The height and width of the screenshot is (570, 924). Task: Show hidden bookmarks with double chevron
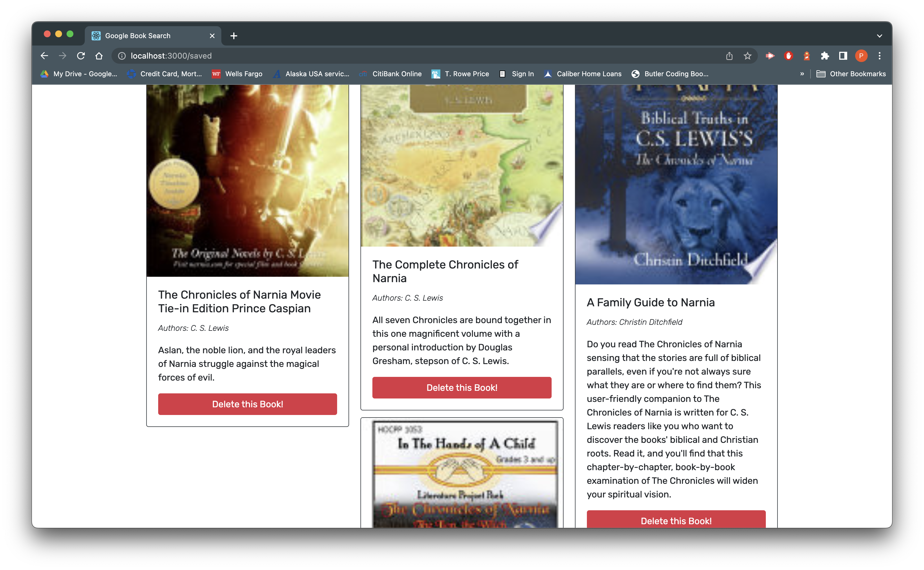(802, 74)
